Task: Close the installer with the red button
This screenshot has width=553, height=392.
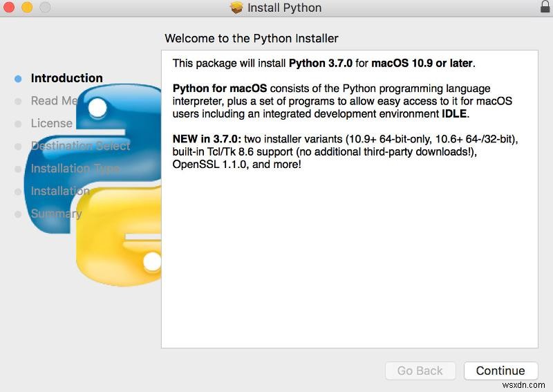Action: click(x=10, y=8)
